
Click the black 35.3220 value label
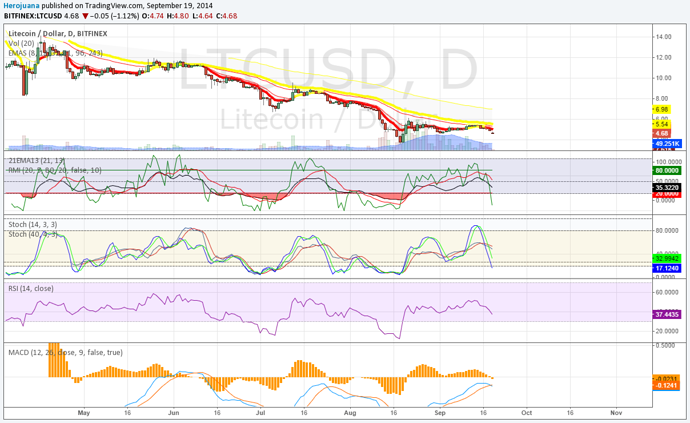point(667,188)
